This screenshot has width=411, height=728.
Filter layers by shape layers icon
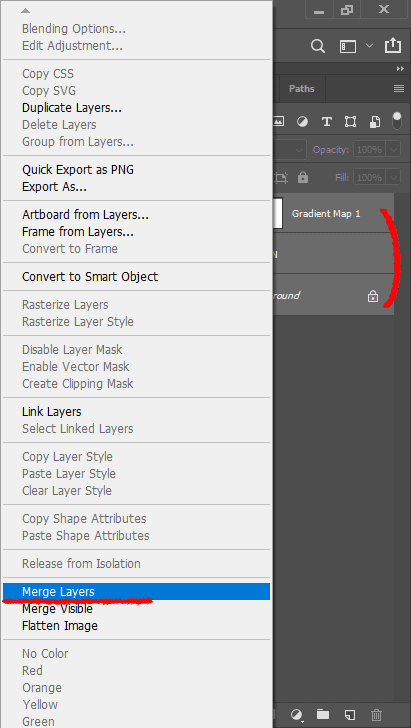pos(350,122)
